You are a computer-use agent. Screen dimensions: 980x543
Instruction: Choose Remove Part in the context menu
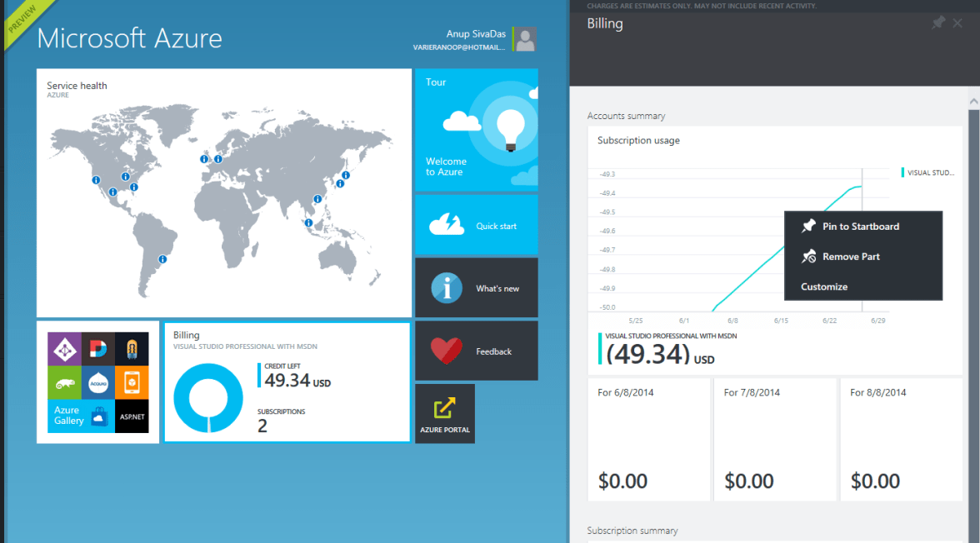851,257
